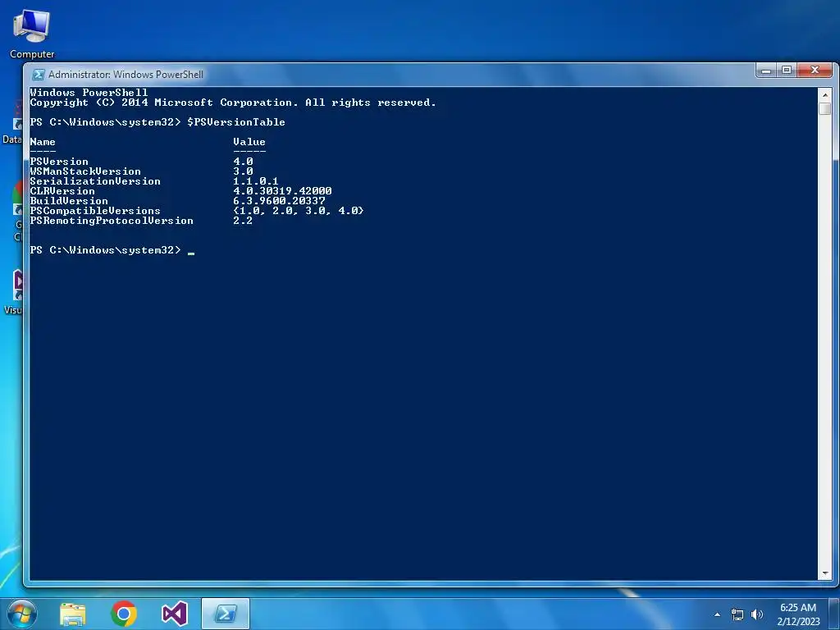840x630 pixels.
Task: Click the copyright line text
Action: 233,103
